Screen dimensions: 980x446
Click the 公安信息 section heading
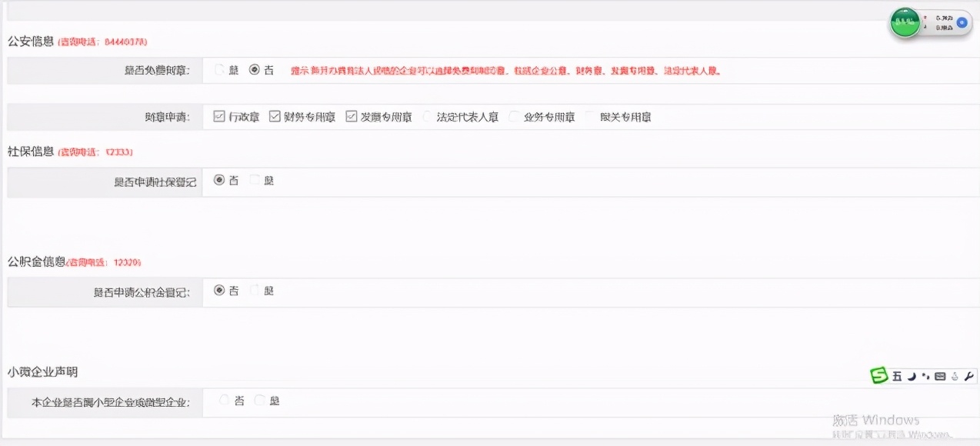click(x=31, y=41)
